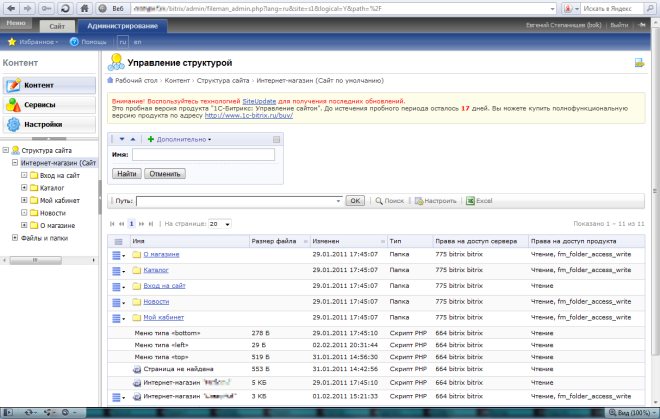Image resolution: width=660 pixels, height=419 pixels.
Task: Open the Администрирование tab
Action: 122,26
